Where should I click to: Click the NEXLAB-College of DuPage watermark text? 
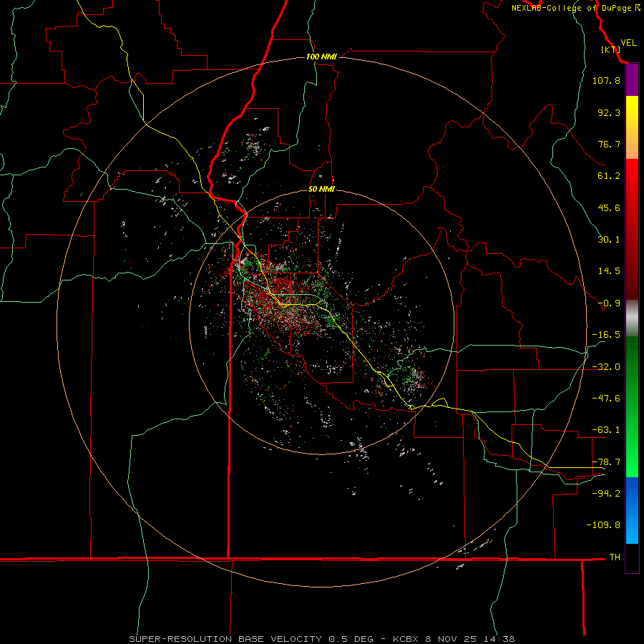coord(575,8)
